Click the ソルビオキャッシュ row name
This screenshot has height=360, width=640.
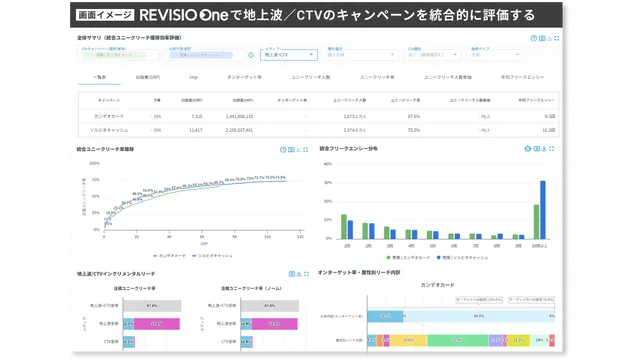click(x=109, y=130)
